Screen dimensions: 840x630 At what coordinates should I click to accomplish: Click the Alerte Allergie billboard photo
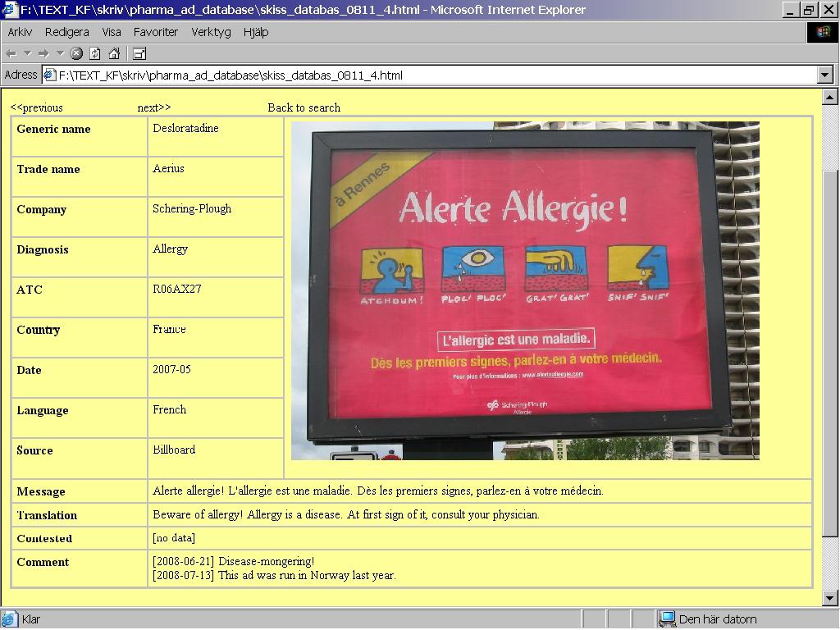pyautogui.click(x=525, y=290)
